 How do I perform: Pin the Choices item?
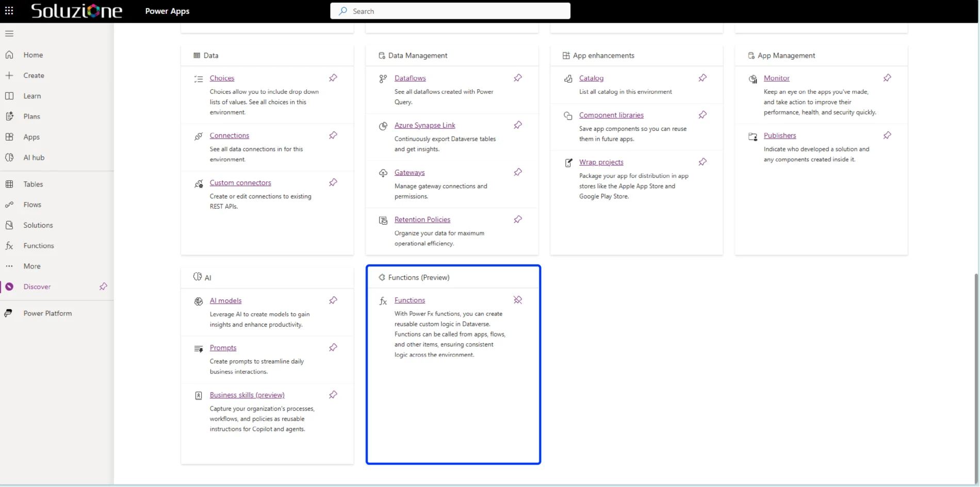pos(333,78)
